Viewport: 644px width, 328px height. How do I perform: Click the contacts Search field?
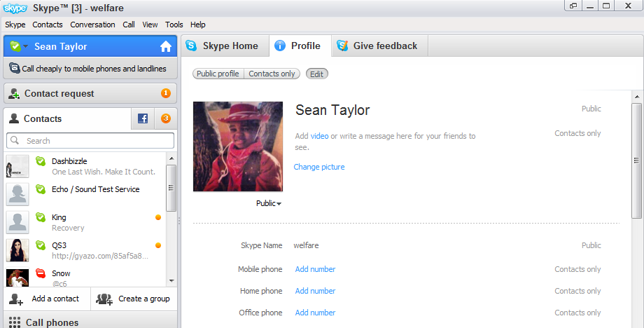(x=90, y=141)
